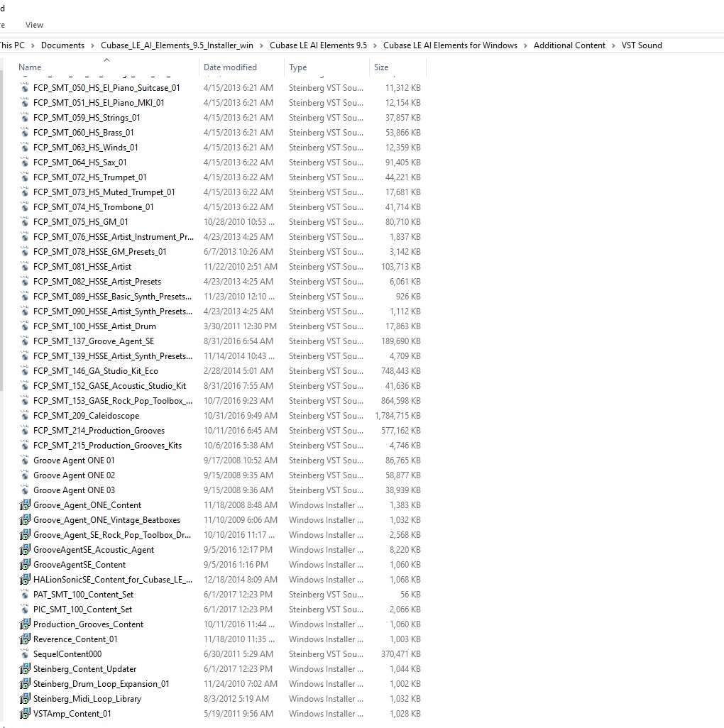Screen dimensions: 724x728
Task: Select the file Groove Agent ONE 02
Action: click(x=74, y=475)
